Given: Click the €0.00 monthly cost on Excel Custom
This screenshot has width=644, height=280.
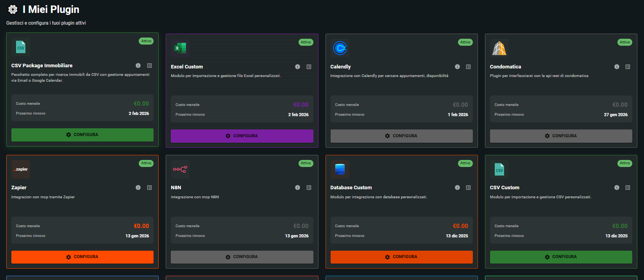Looking at the screenshot, I should click(301, 105).
